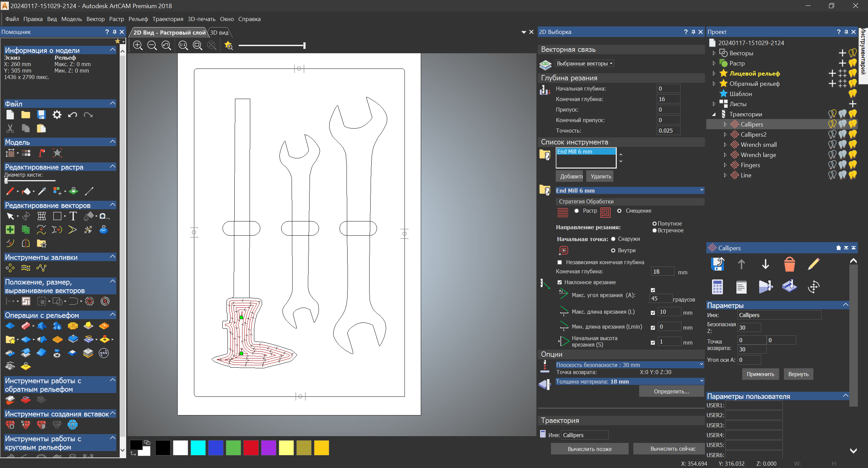Click the Save file icon in Файл section

(41, 115)
